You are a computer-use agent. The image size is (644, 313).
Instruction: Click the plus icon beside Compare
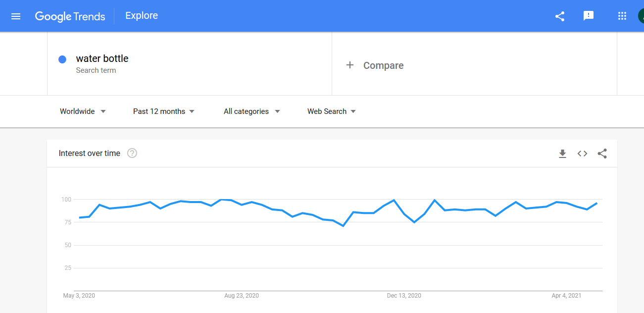(x=350, y=65)
